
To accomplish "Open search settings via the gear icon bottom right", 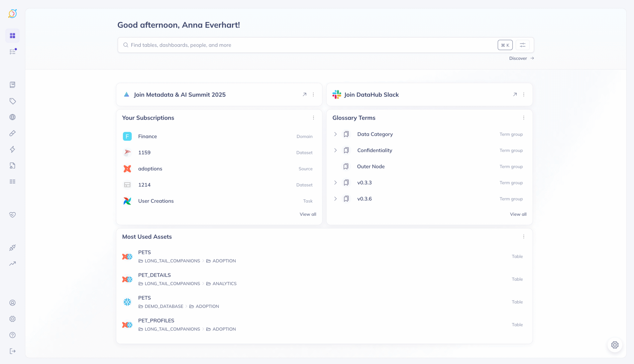I will tap(615, 345).
